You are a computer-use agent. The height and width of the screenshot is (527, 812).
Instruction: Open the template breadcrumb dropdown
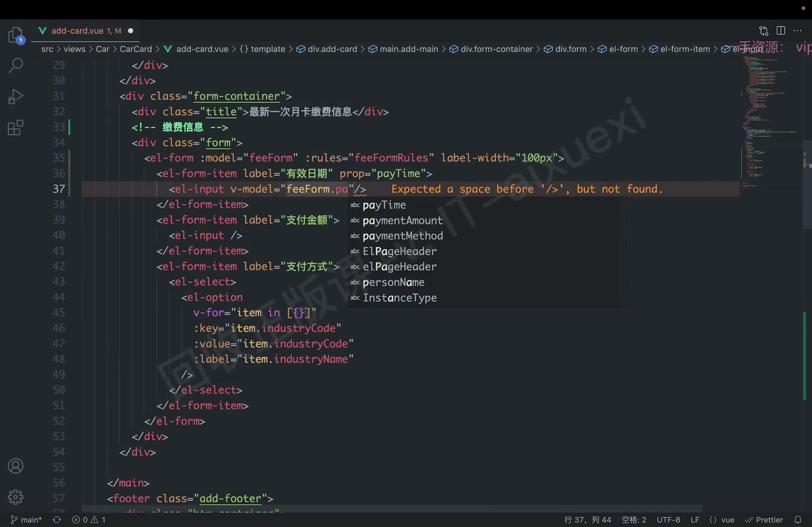pyautogui.click(x=263, y=49)
